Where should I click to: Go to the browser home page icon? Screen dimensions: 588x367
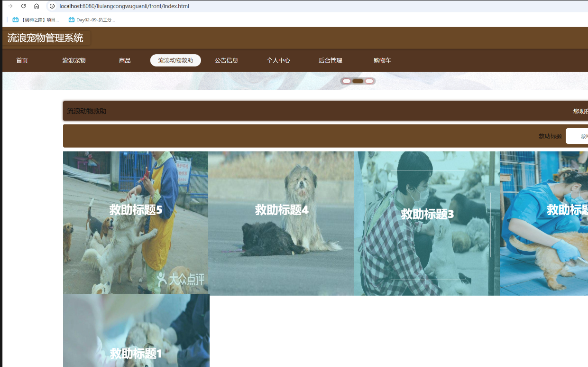click(x=37, y=6)
